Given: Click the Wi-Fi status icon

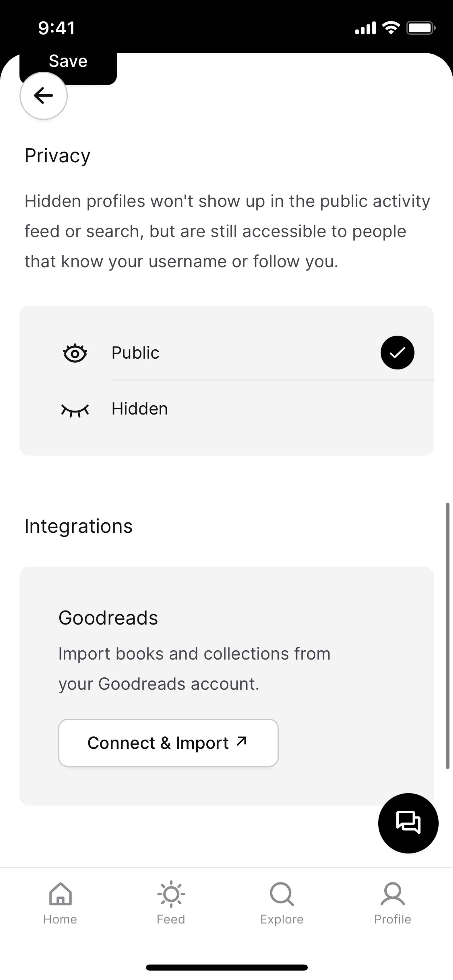Looking at the screenshot, I should coord(391,28).
